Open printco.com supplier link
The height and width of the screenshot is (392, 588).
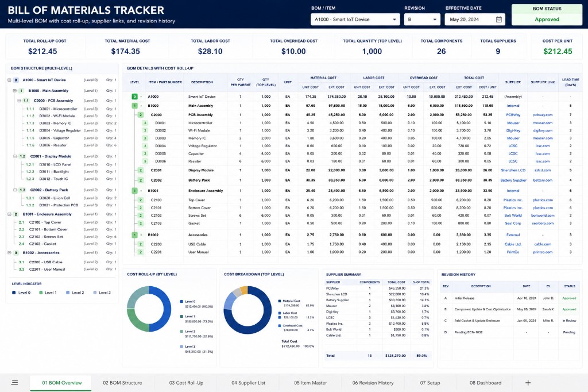(543, 252)
